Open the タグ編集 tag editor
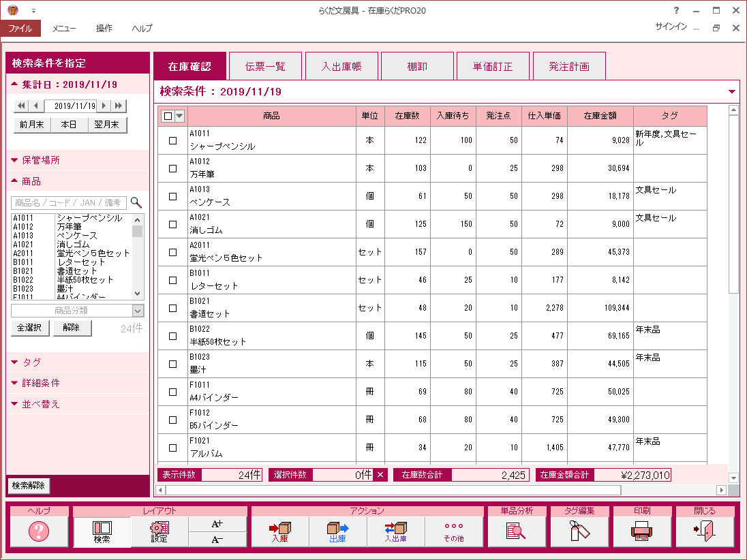The height and width of the screenshot is (560, 747). (x=579, y=531)
